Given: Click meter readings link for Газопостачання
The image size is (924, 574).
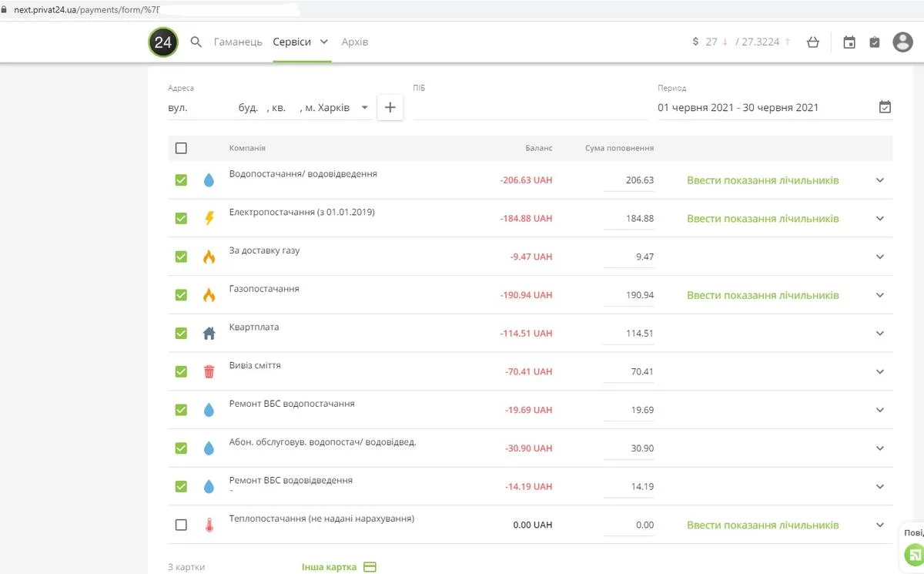Looking at the screenshot, I should point(762,296).
